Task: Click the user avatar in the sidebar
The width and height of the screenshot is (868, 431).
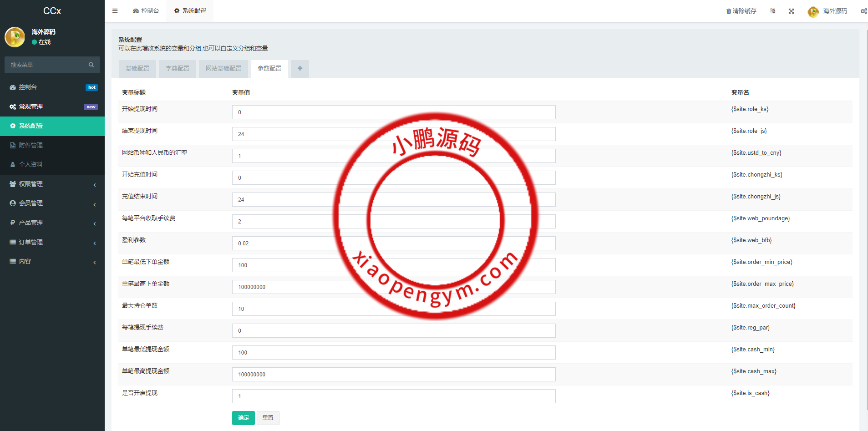Action: 15,37
